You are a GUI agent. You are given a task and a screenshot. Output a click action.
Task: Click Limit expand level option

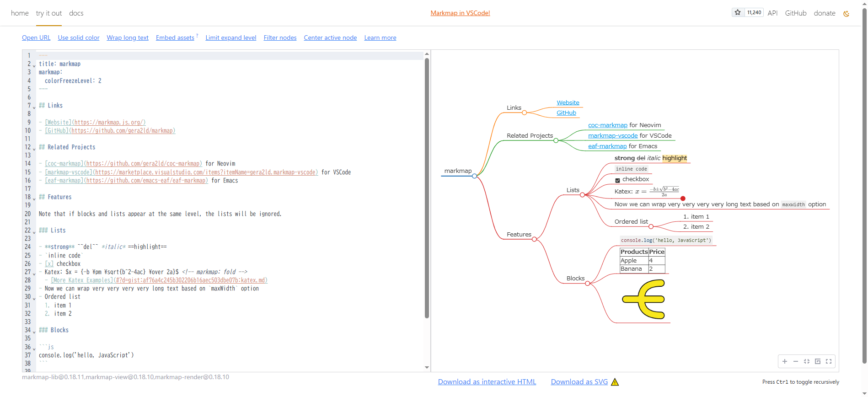pos(231,38)
